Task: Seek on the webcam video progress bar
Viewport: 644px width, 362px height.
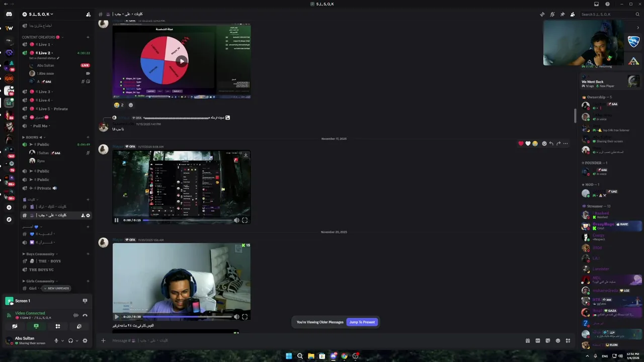Action: click(187, 317)
